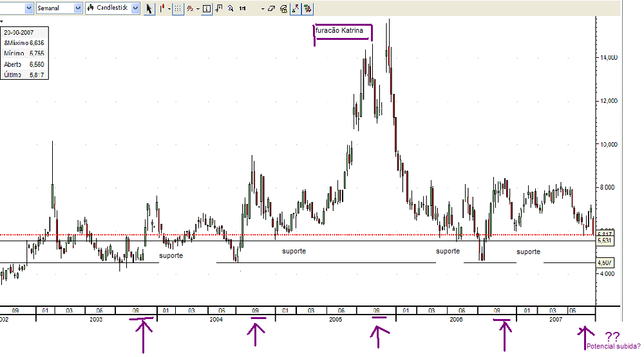644x357 pixels.
Task: Expand the indicators list arrow
Action: (198, 8)
